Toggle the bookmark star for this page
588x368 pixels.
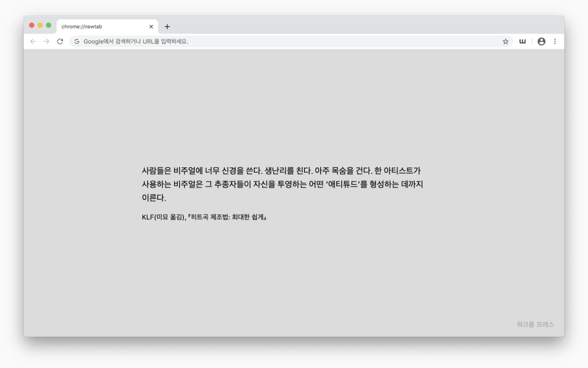click(505, 41)
